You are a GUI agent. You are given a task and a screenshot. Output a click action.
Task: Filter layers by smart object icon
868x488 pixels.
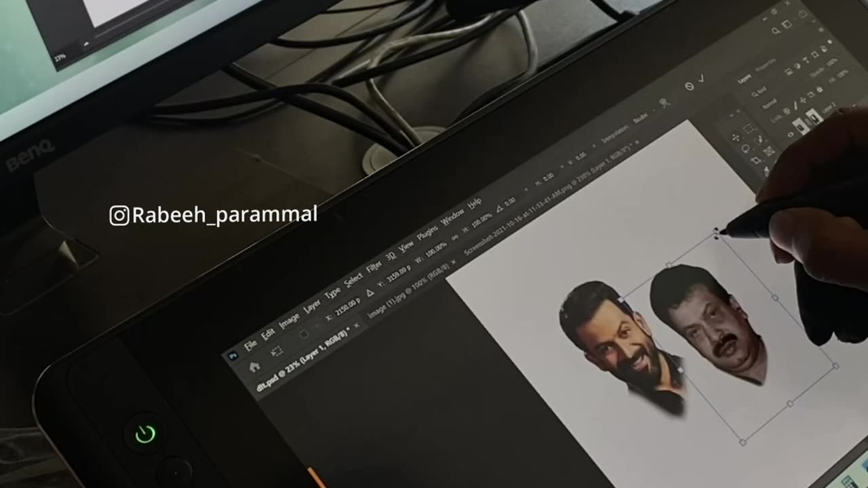[824, 49]
